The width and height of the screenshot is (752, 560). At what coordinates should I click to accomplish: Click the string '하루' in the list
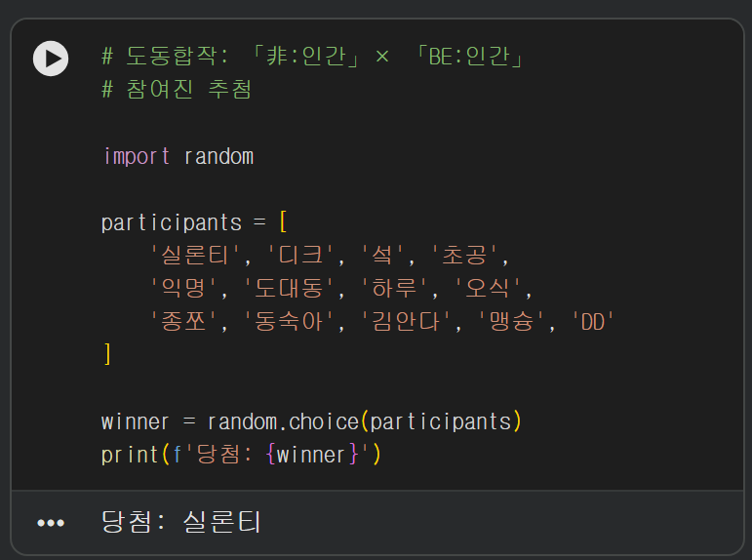coord(394,289)
